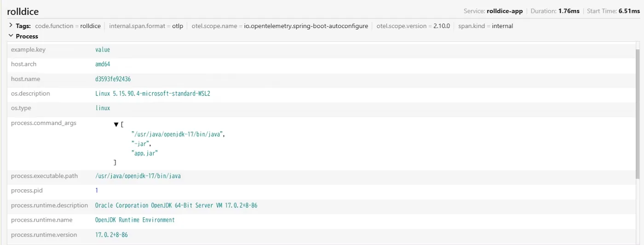Click the Service rolldice-app label
Viewport: 644px width, 245px height.
(x=493, y=11)
